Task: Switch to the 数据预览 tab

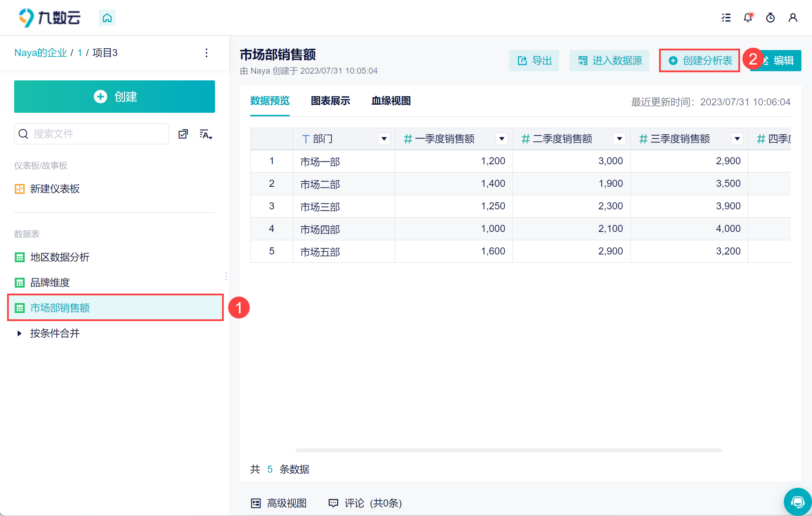Action: pyautogui.click(x=270, y=101)
